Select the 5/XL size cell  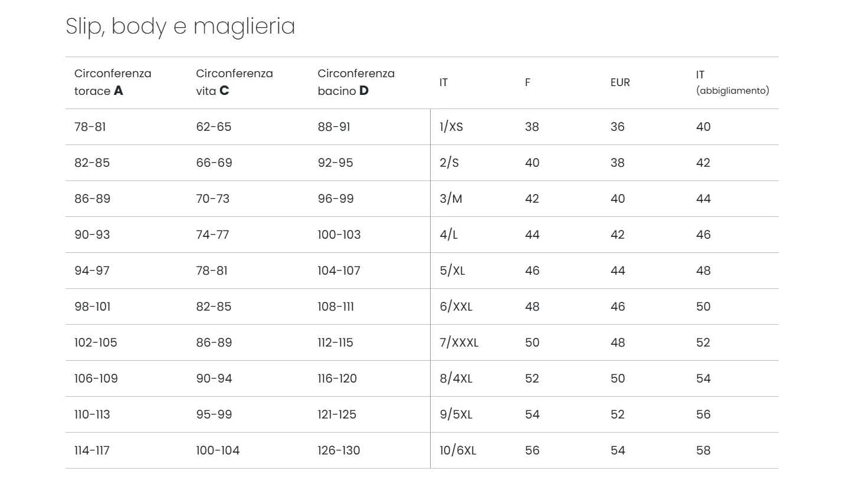click(x=452, y=271)
